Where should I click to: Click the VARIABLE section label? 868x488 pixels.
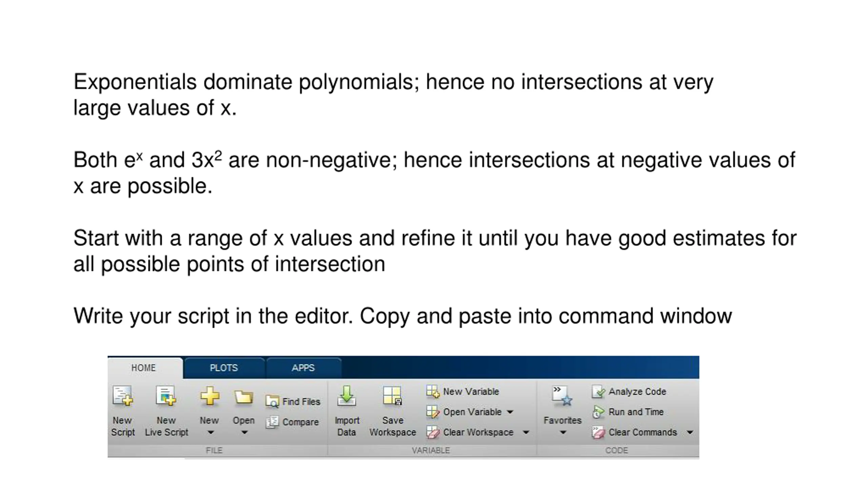tap(431, 450)
